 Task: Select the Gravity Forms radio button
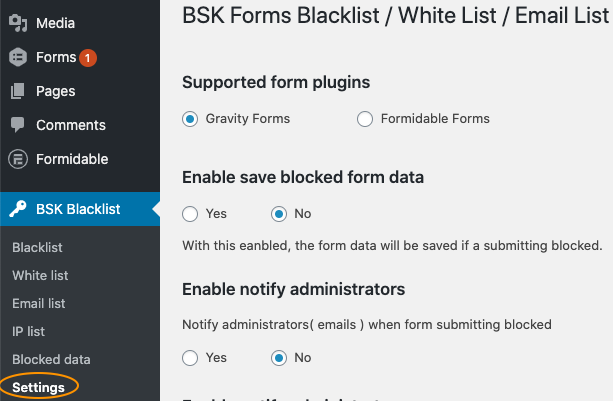tap(191, 119)
